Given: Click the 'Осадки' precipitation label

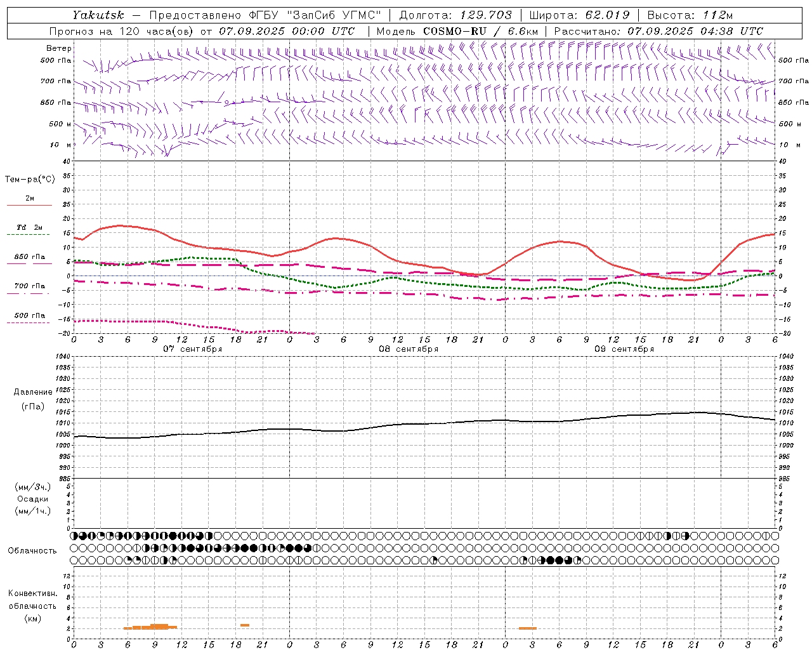Looking at the screenshot, I should pyautogui.click(x=33, y=499).
